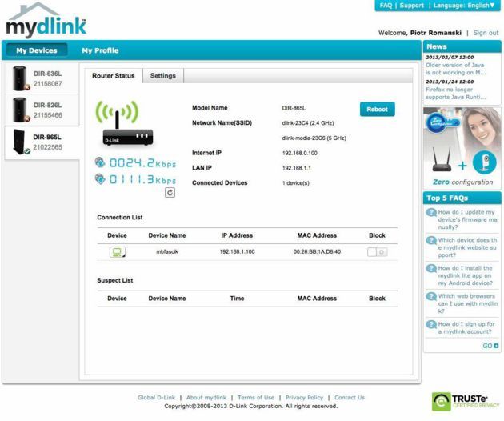Screen dimensions: 504x421
Task: Refresh the bandwidth speed readings
Action: 170,193
